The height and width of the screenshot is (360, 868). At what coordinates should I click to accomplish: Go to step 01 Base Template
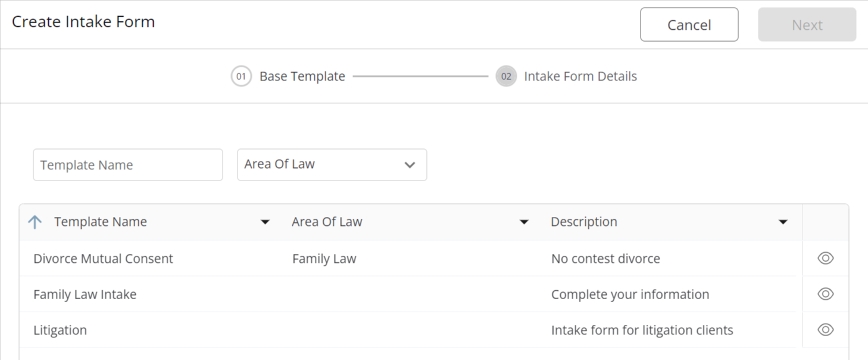click(288, 76)
